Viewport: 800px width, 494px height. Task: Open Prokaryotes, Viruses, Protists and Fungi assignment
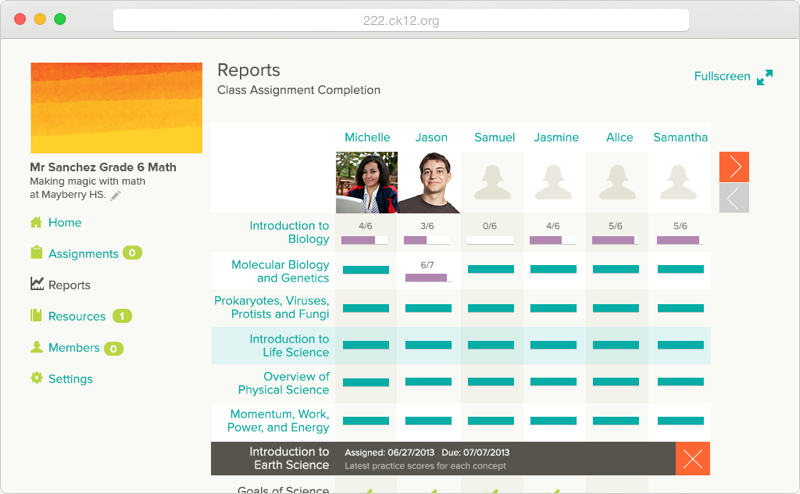(271, 307)
